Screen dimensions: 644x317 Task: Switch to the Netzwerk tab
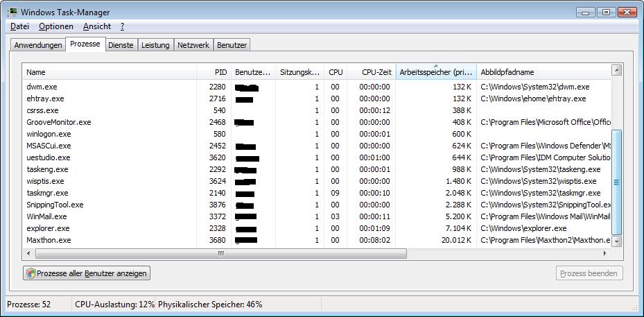point(193,45)
